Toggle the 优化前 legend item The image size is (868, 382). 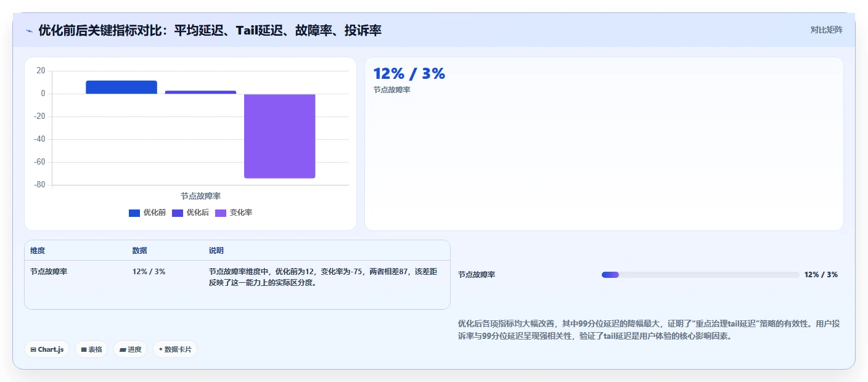[147, 213]
